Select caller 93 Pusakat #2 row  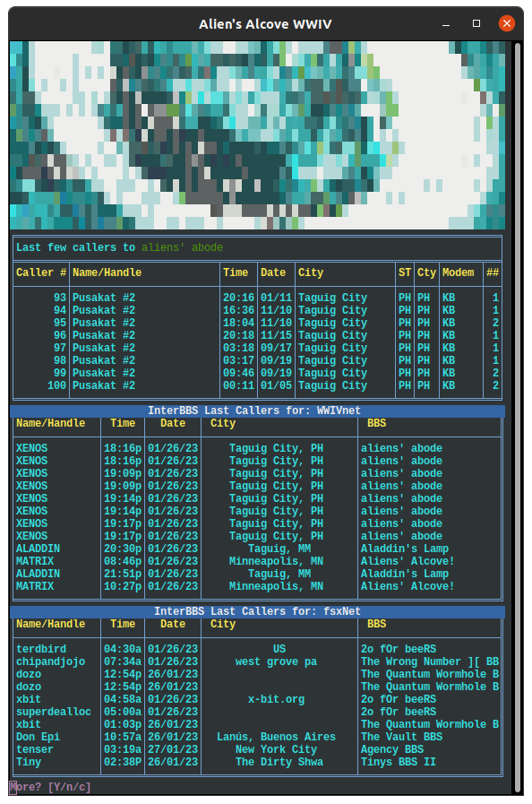257,298
